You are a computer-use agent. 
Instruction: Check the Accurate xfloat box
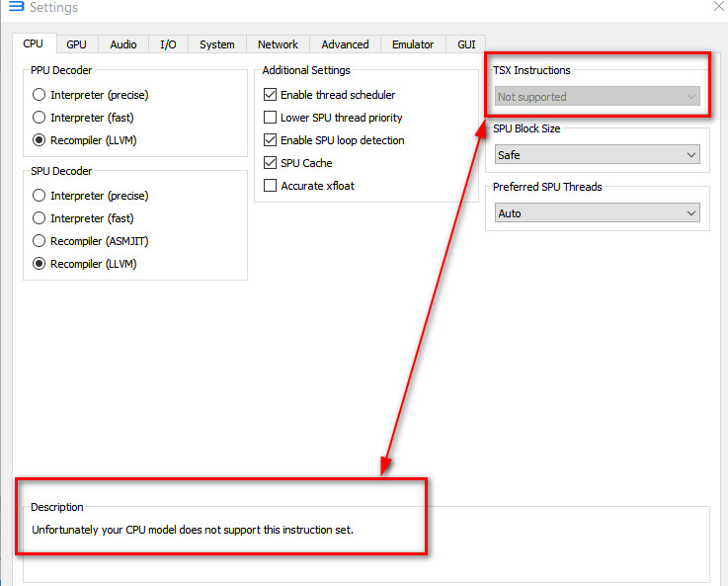coord(271,186)
